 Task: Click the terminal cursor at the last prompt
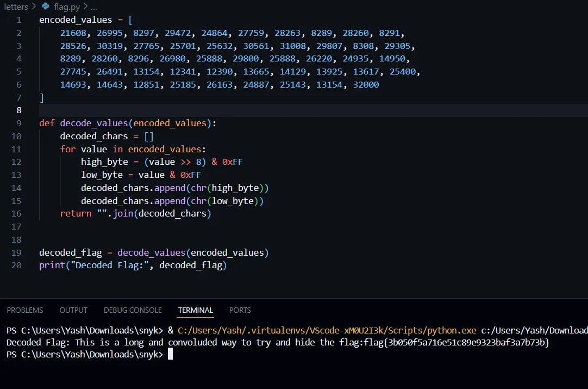point(170,354)
